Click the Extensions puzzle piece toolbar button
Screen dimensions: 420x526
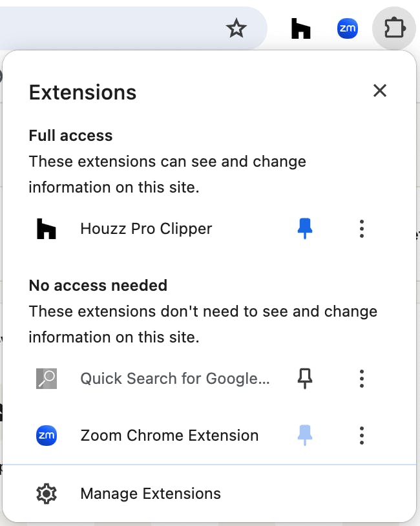pyautogui.click(x=394, y=28)
